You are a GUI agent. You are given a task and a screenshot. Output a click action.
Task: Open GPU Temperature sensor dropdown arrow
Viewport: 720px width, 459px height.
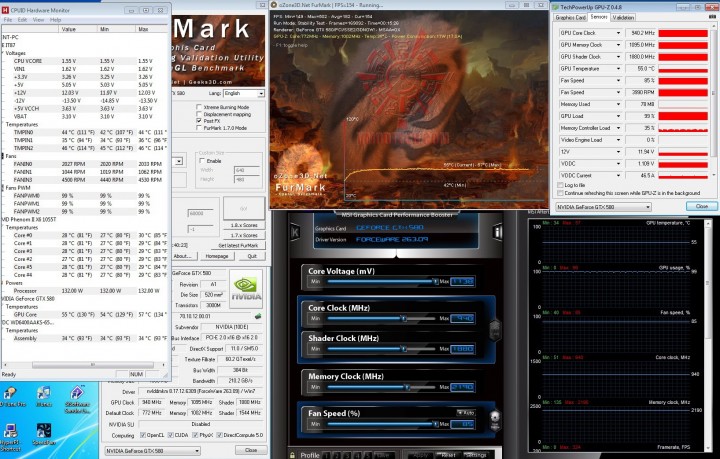click(618, 68)
